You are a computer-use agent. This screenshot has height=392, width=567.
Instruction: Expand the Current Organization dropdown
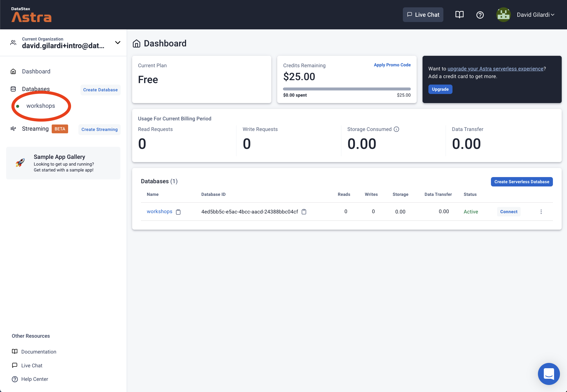click(118, 43)
